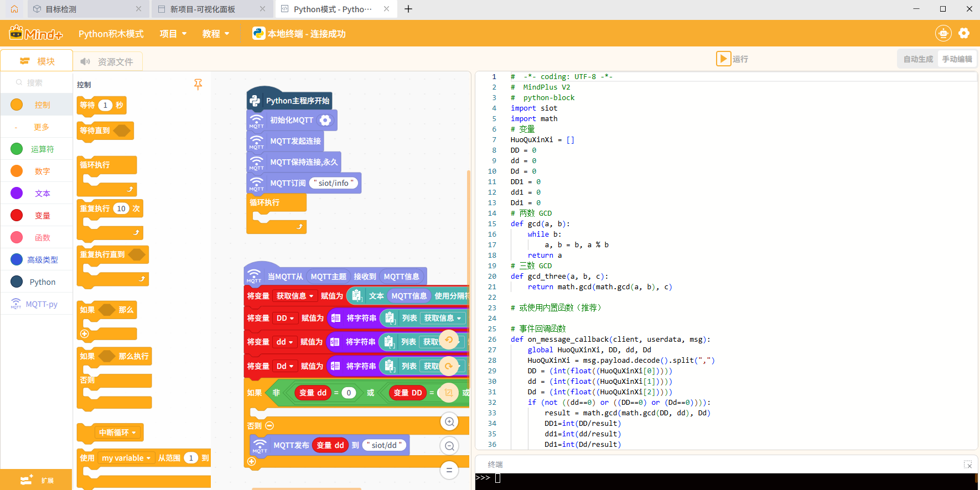Image resolution: width=980 pixels, height=490 pixels.
Task: Open a new tab with the plus icon
Action: (408, 9)
